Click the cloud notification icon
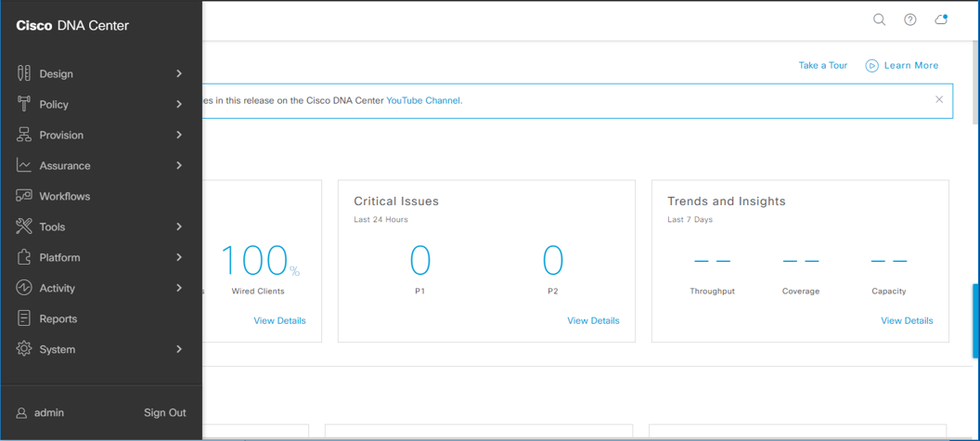980x441 pixels. (x=941, y=19)
